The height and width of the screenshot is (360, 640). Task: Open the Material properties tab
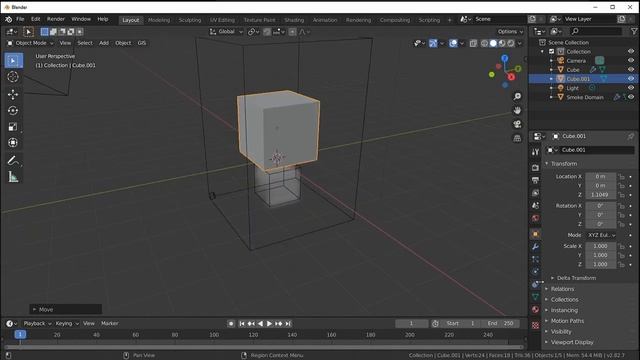pos(536,309)
